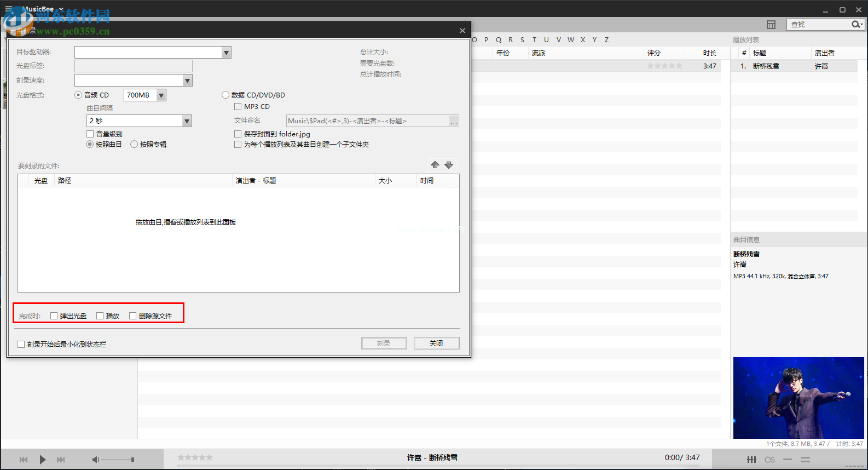The image size is (868, 470).
Task: Enable play when finished checkbox
Action: 100,316
